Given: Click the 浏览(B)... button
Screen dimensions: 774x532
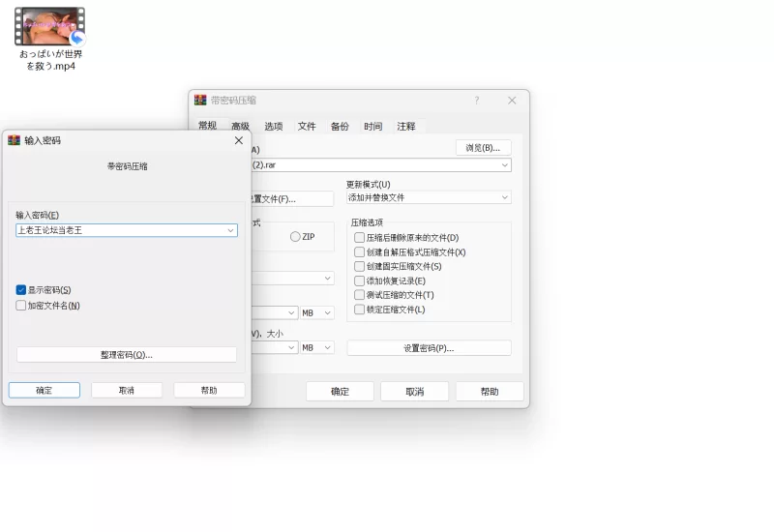Looking at the screenshot, I should point(483,148).
